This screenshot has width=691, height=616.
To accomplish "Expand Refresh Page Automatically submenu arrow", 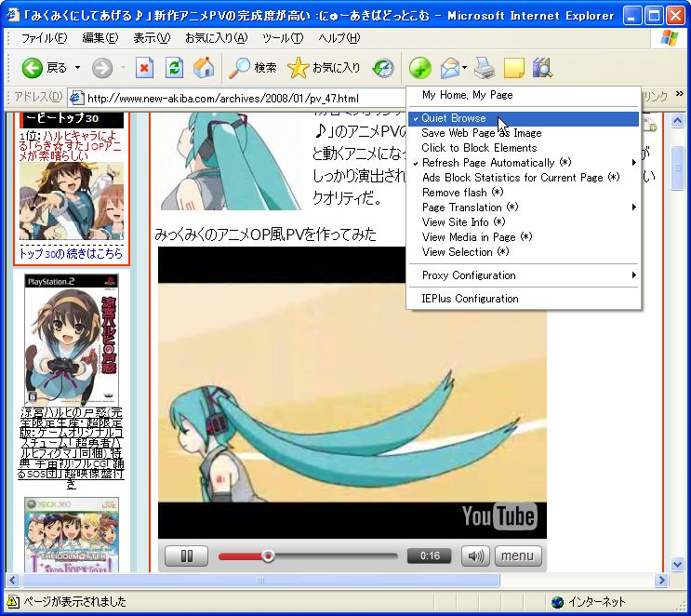I will click(633, 162).
